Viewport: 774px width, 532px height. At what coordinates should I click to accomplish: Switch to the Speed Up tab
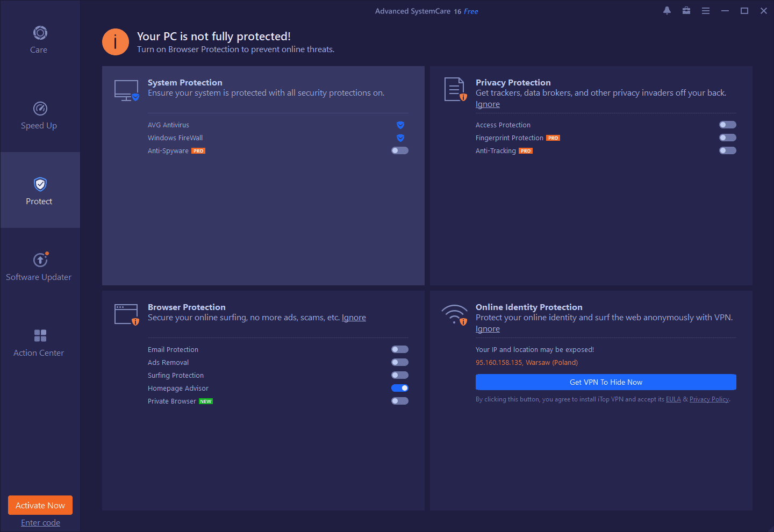pos(40,114)
